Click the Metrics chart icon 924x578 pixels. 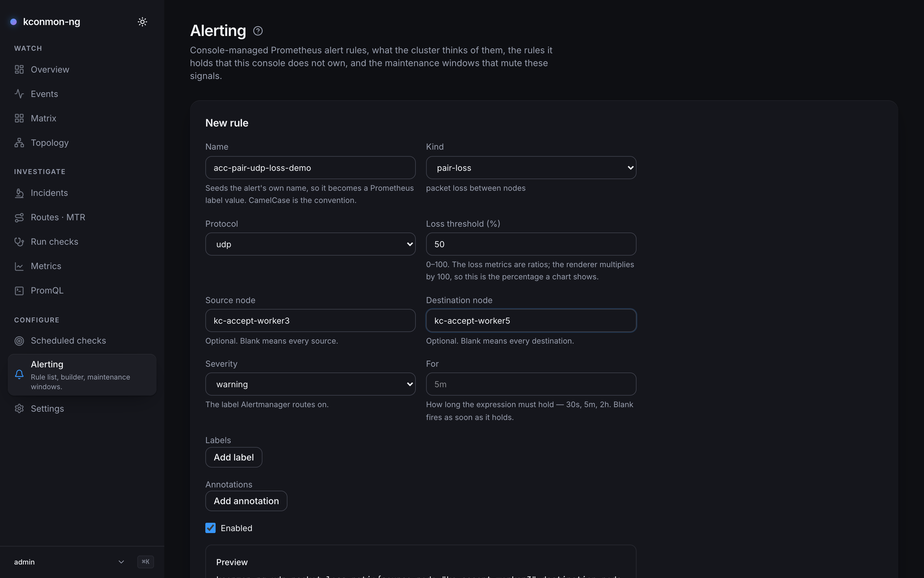pyautogui.click(x=19, y=266)
